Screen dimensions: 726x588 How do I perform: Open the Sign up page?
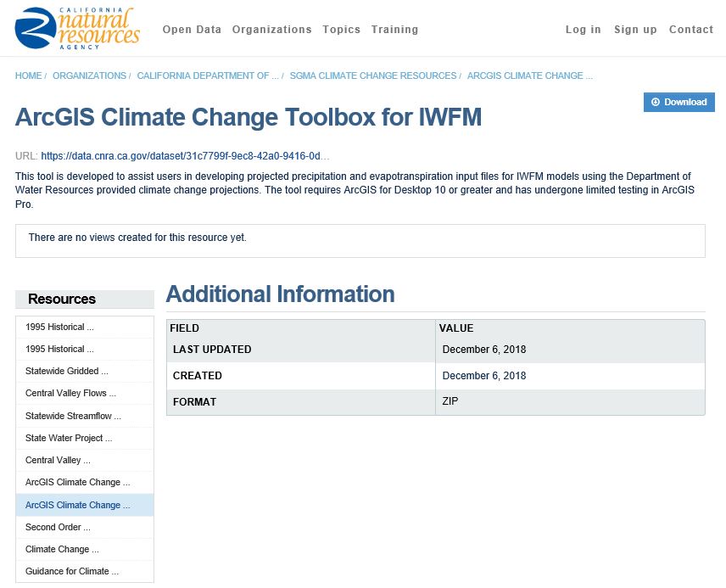coord(635,30)
